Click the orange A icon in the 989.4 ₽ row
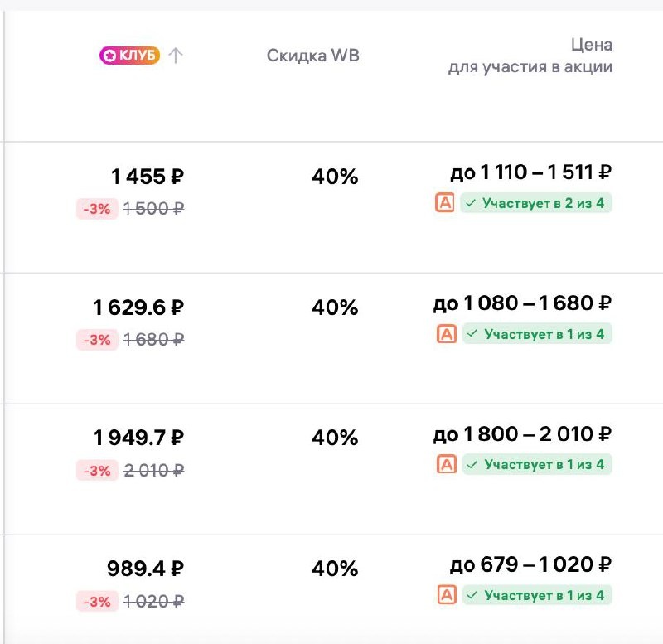 click(447, 594)
